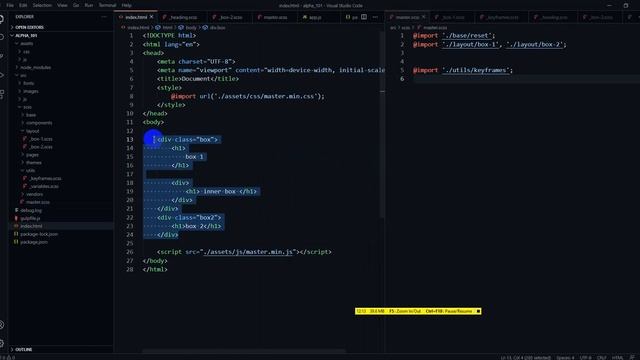Open Run and Debug view in the activity bar

coord(2,75)
